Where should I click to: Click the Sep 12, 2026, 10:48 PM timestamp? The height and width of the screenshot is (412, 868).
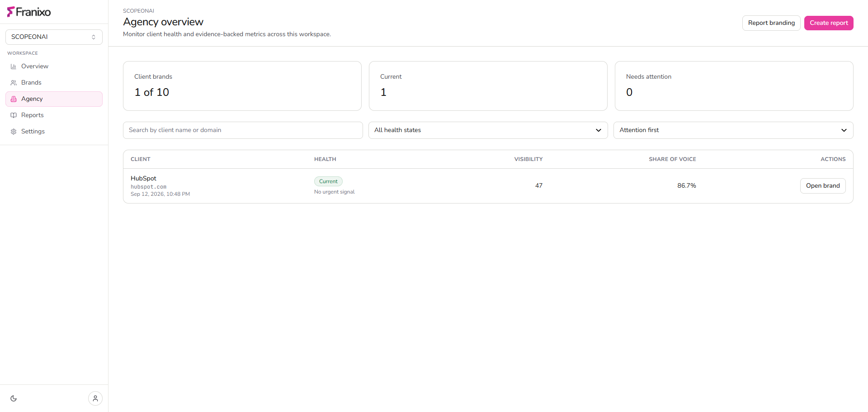(x=160, y=194)
